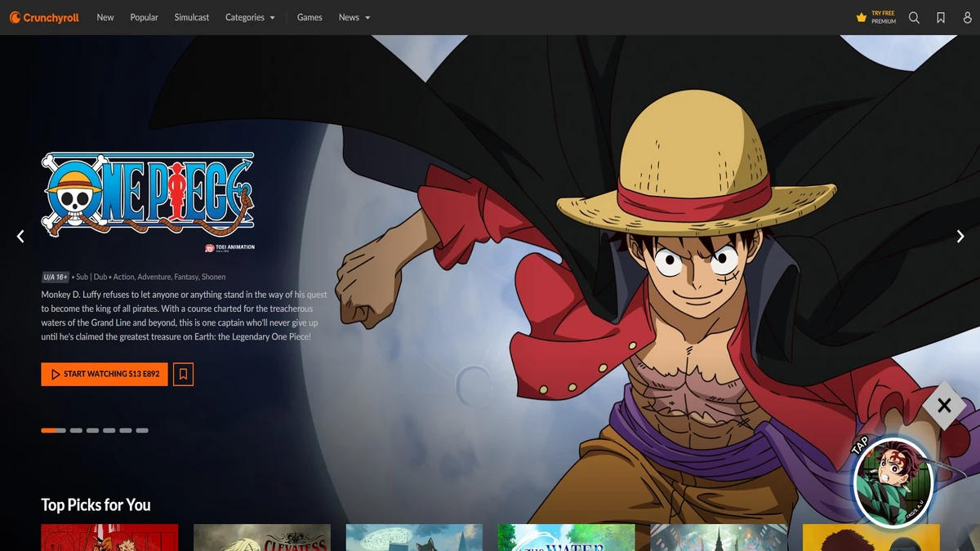Go back with the left carousel arrow
980x551 pixels.
[20, 236]
